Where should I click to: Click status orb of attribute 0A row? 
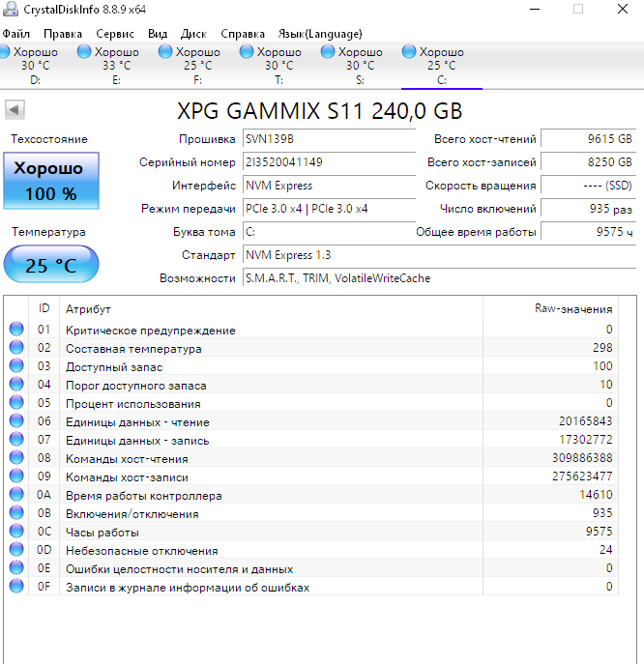coord(16,494)
